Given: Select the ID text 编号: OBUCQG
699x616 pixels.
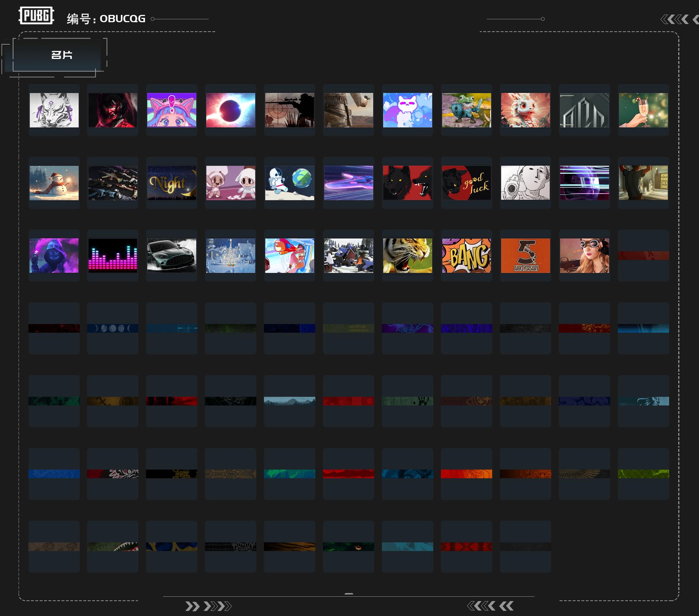Looking at the screenshot, I should [106, 19].
